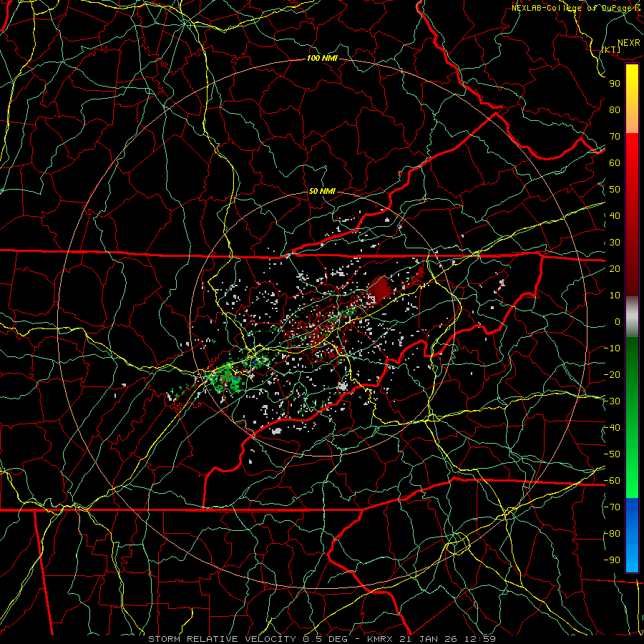Image resolution: width=644 pixels, height=644 pixels.
Task: Click the large dark red velocity patch on the map
Action: [379, 289]
